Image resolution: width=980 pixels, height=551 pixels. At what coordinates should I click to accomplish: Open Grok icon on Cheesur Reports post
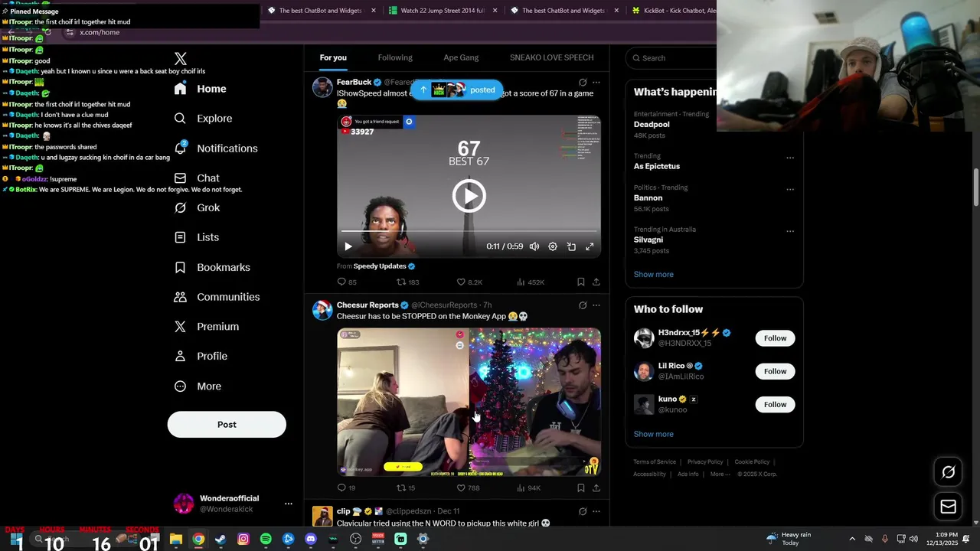click(x=583, y=305)
